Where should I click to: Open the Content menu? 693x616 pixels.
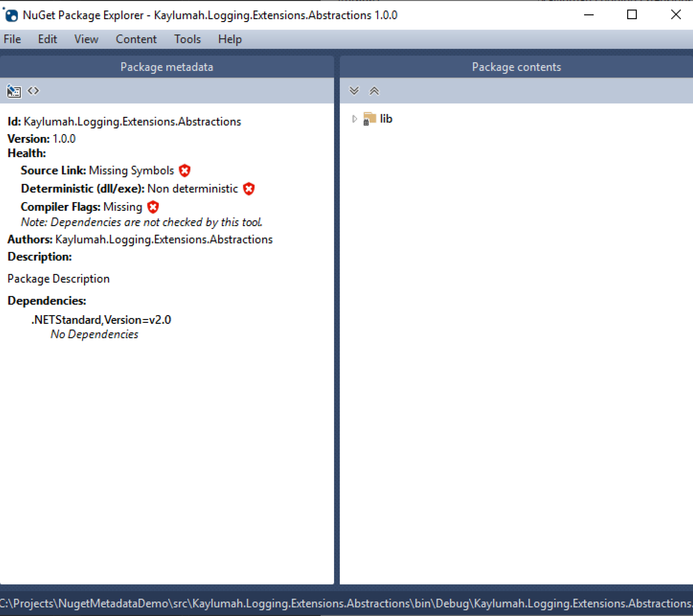[x=136, y=39]
